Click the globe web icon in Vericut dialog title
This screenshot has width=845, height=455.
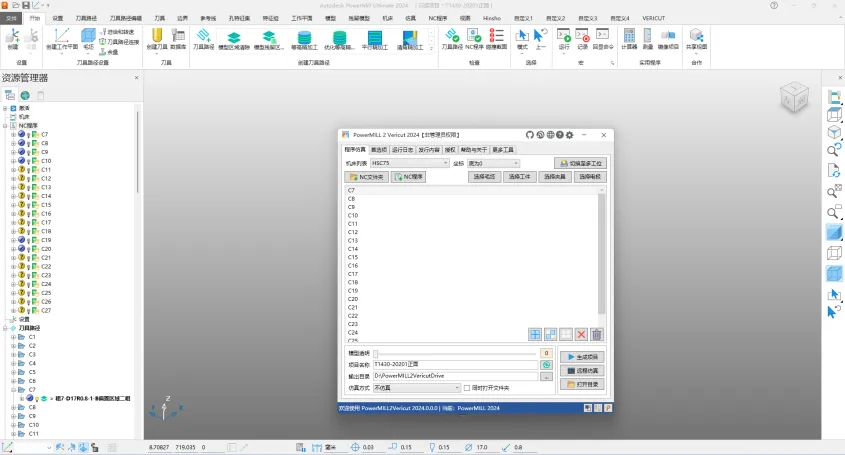click(550, 135)
